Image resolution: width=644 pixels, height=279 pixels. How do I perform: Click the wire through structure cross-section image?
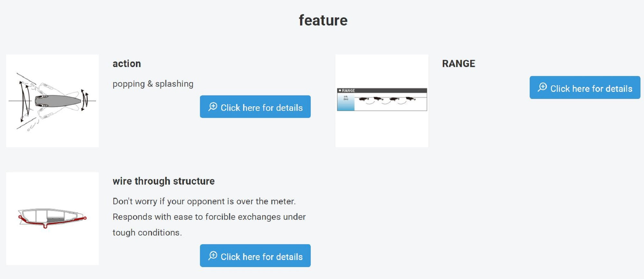click(x=52, y=218)
